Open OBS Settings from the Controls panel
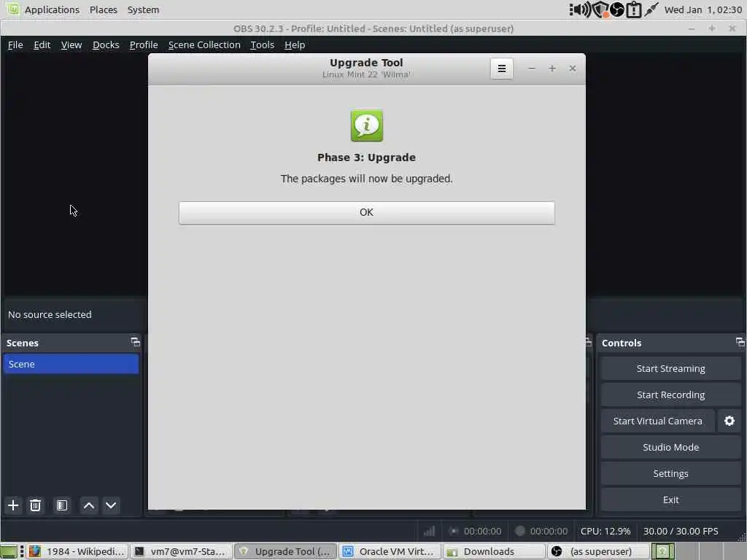The width and height of the screenshot is (747, 560). (x=671, y=473)
